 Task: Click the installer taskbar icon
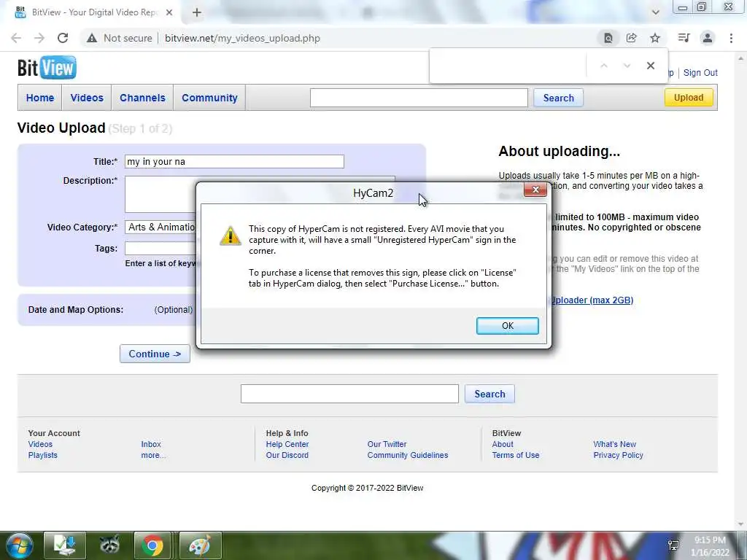[x=65, y=545]
